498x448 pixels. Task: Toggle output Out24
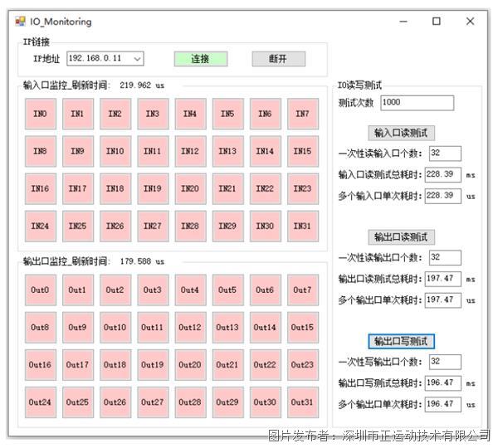[41, 402]
